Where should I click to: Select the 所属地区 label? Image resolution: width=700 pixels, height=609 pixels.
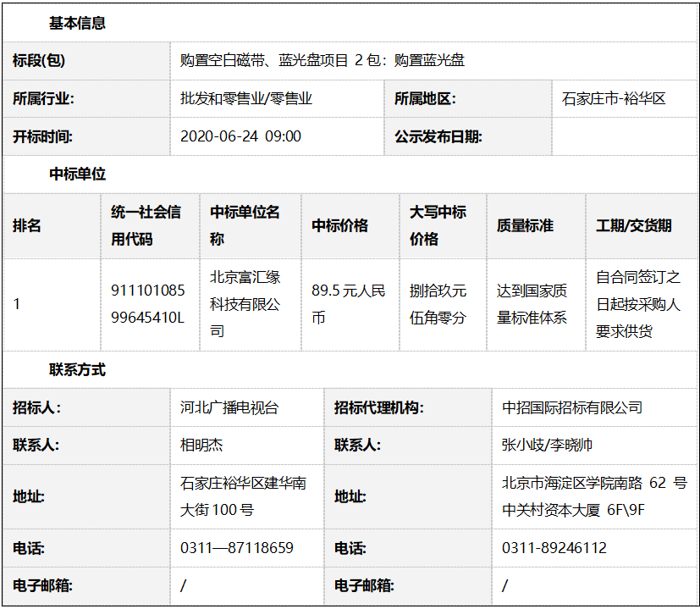point(425,99)
